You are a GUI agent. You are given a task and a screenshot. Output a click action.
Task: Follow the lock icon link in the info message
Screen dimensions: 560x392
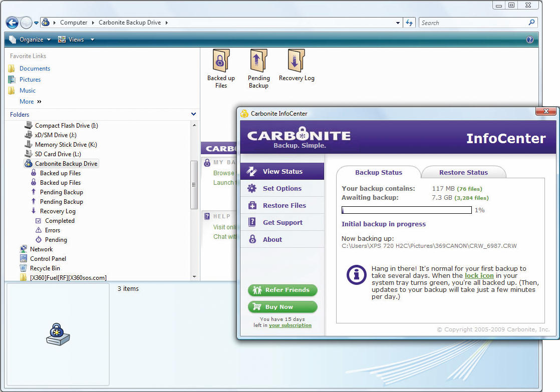479,276
